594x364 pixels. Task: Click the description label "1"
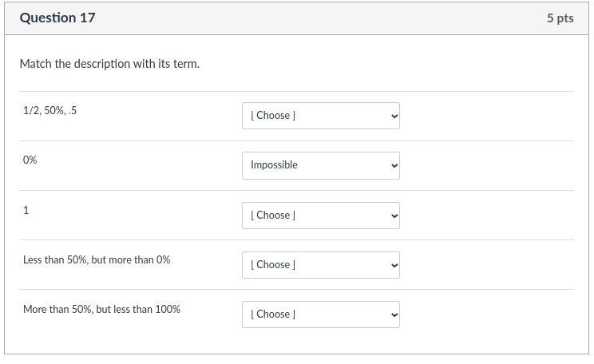pyautogui.click(x=26, y=210)
